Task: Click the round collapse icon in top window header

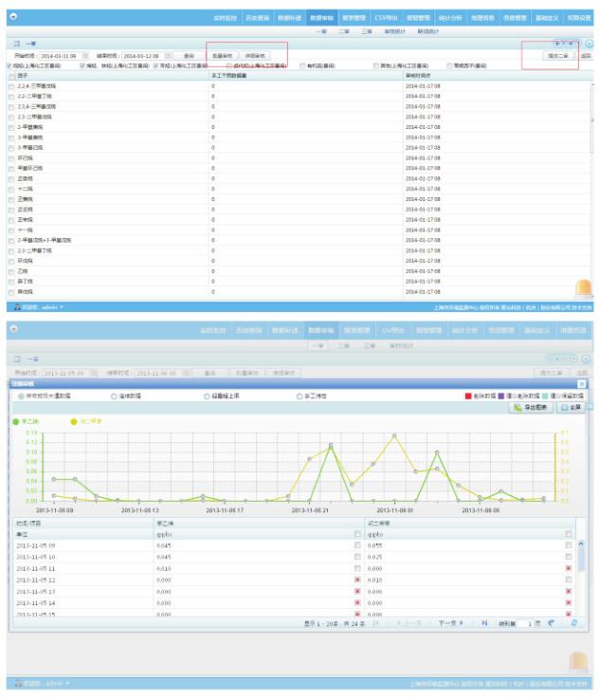Action: point(13,16)
